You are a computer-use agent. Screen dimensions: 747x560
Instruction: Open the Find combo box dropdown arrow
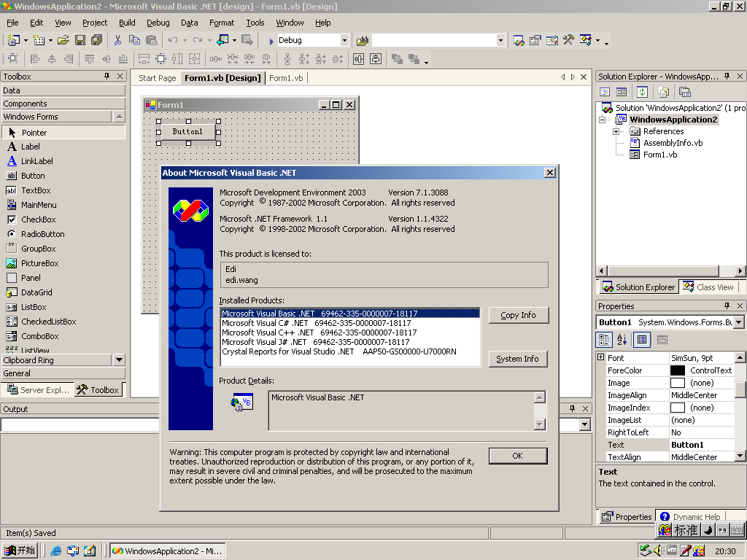pyautogui.click(x=500, y=41)
